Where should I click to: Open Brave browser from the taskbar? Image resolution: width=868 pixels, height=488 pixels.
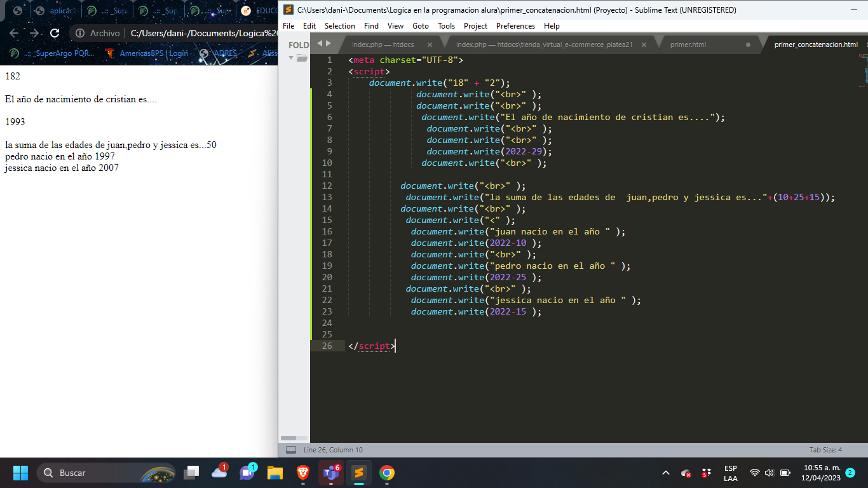(303, 473)
